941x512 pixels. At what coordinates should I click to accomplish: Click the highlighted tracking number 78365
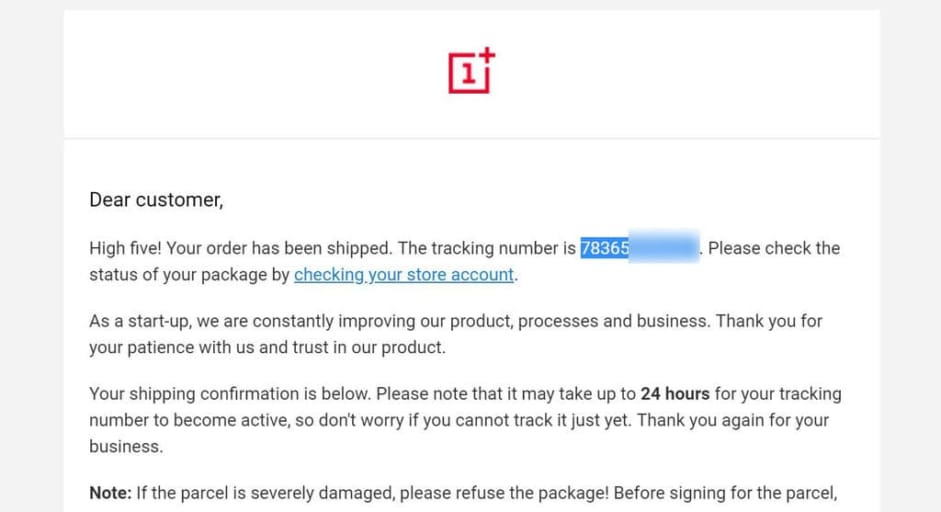click(605, 248)
